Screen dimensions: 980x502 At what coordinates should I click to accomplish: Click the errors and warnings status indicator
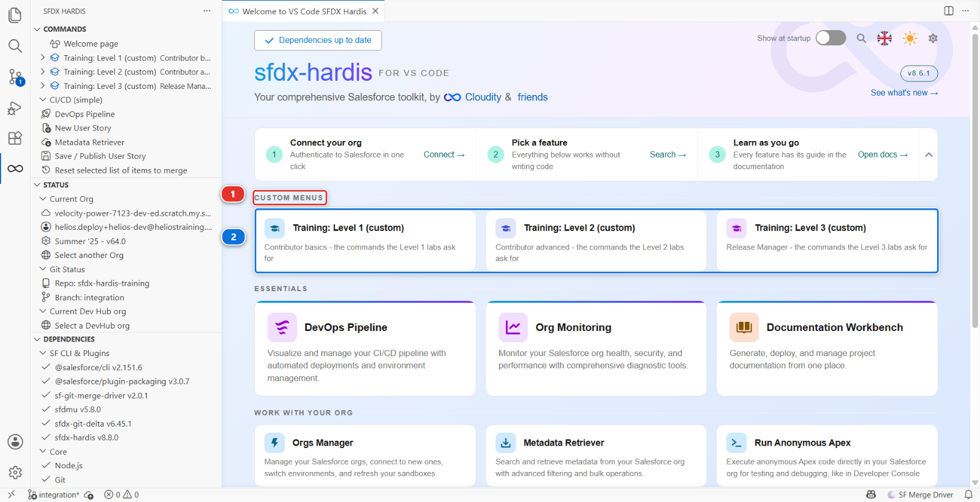point(121,495)
